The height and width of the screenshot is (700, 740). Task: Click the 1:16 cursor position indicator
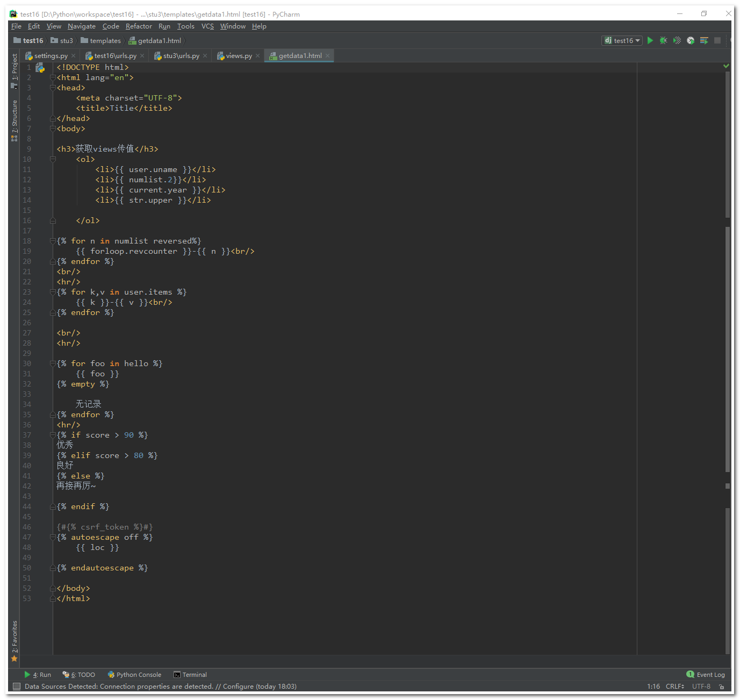[x=653, y=687]
